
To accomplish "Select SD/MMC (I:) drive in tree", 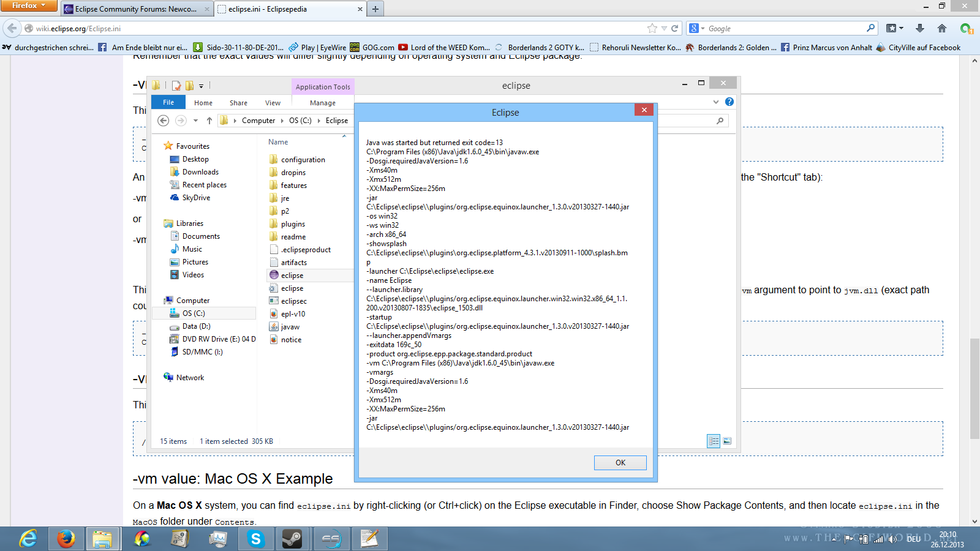I will pyautogui.click(x=196, y=352).
